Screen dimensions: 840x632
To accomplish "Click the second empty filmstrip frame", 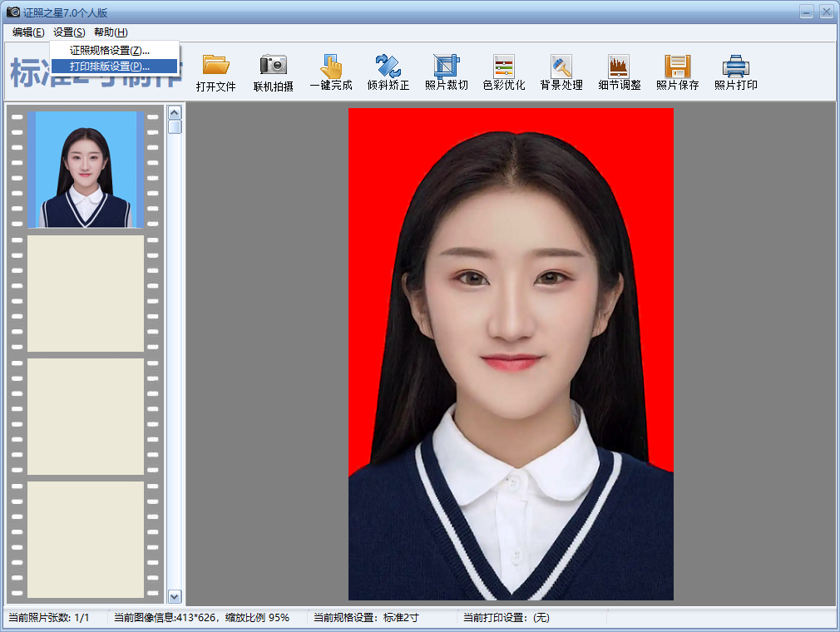I will pos(86,417).
